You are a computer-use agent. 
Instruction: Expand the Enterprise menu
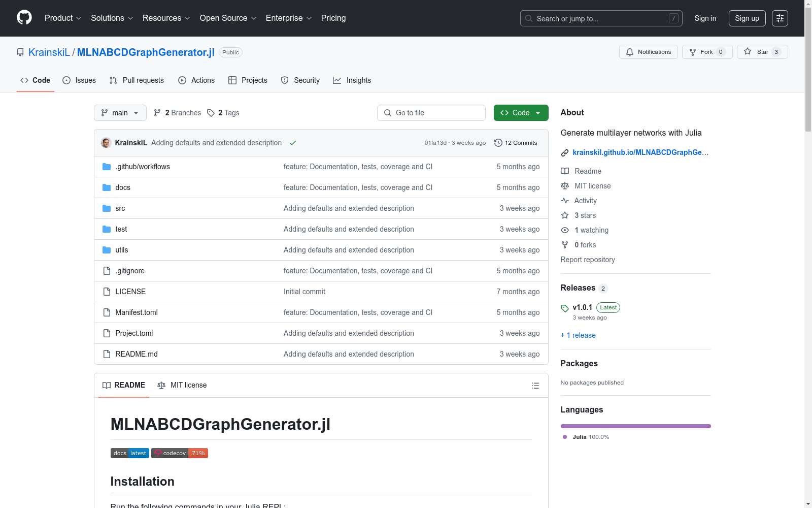tap(289, 18)
